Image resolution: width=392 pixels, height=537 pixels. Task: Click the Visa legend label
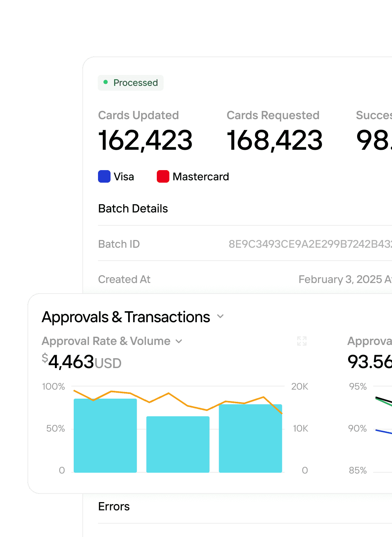point(124,177)
